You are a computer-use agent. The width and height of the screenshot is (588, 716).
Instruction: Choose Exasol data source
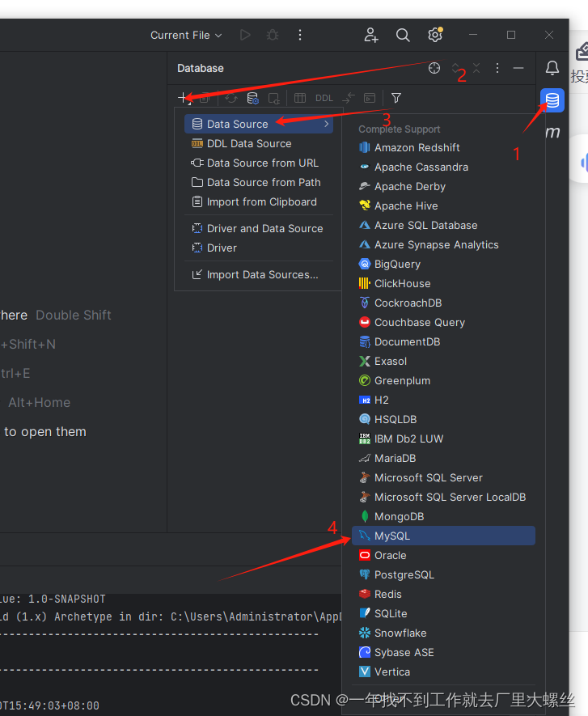click(x=443, y=361)
